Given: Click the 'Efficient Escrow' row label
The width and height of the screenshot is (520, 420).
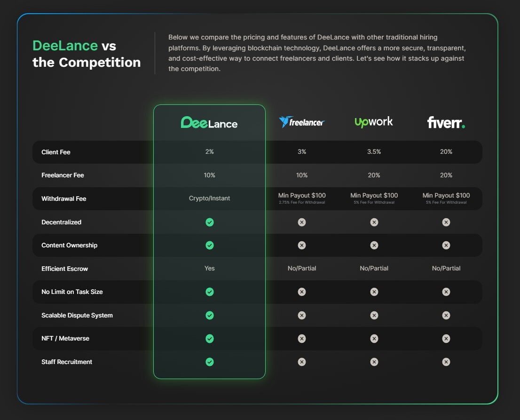Looking at the screenshot, I should pos(65,269).
